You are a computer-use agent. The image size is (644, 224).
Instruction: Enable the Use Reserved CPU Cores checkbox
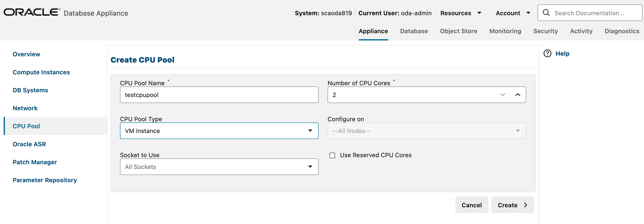[333, 155]
